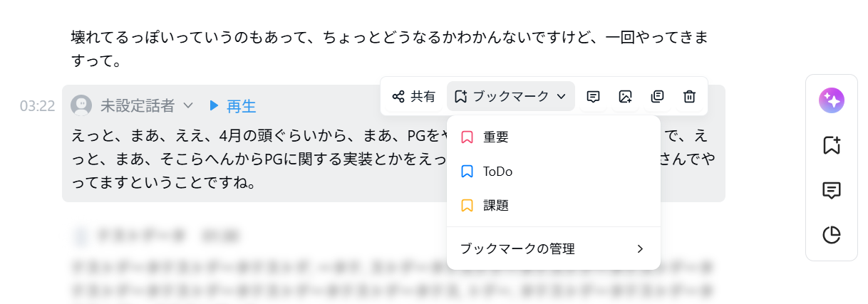The image size is (868, 304).
Task: Click the 共有 share button
Action: coord(414,96)
